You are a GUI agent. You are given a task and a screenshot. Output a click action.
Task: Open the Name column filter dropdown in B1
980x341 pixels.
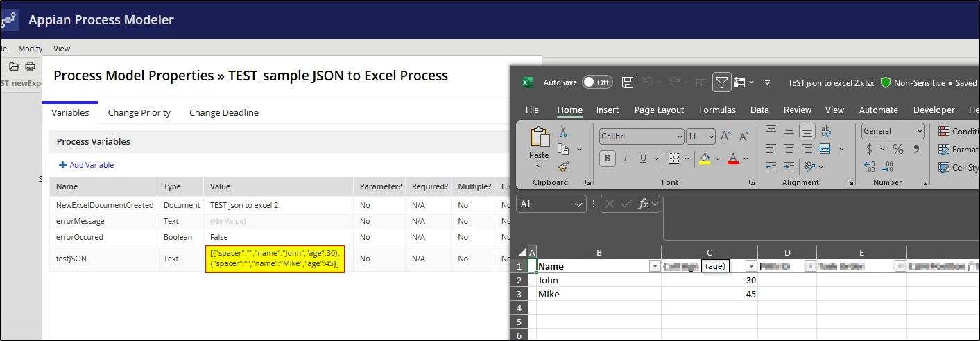click(x=653, y=266)
